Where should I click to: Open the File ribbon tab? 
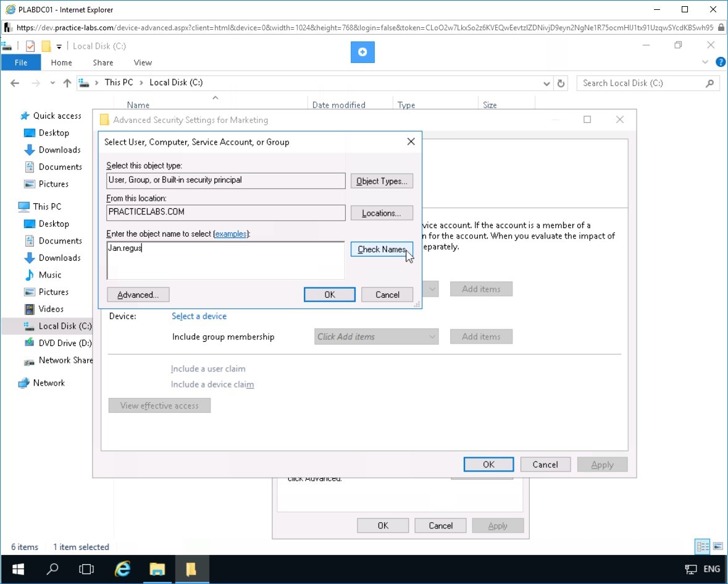(x=21, y=62)
